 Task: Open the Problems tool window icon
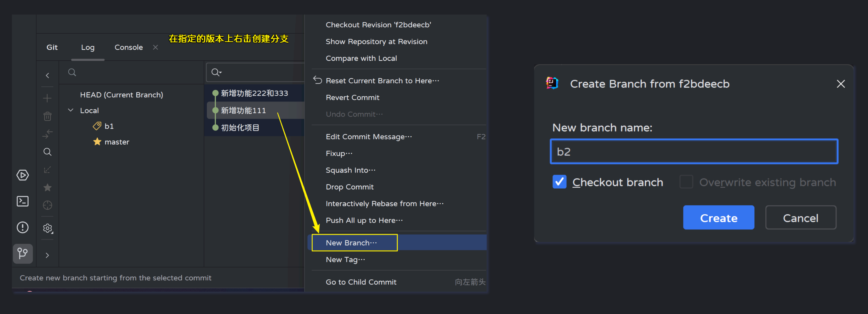tap(23, 228)
